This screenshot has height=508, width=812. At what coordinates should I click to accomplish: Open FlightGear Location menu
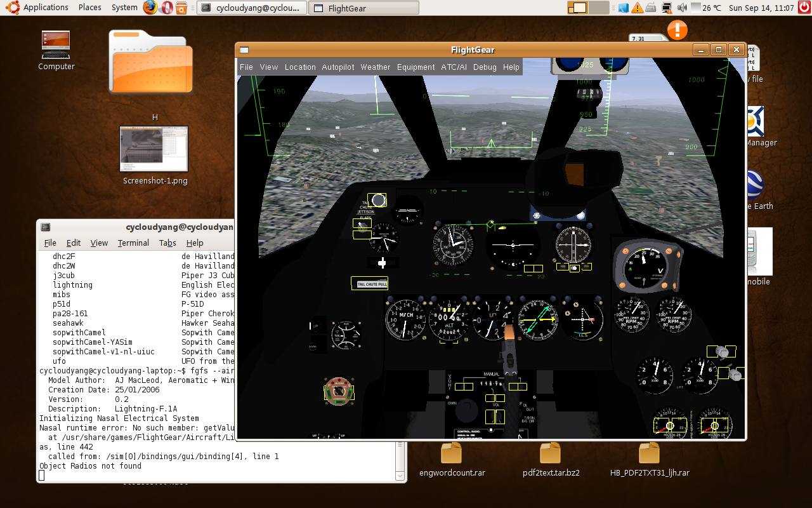click(300, 67)
